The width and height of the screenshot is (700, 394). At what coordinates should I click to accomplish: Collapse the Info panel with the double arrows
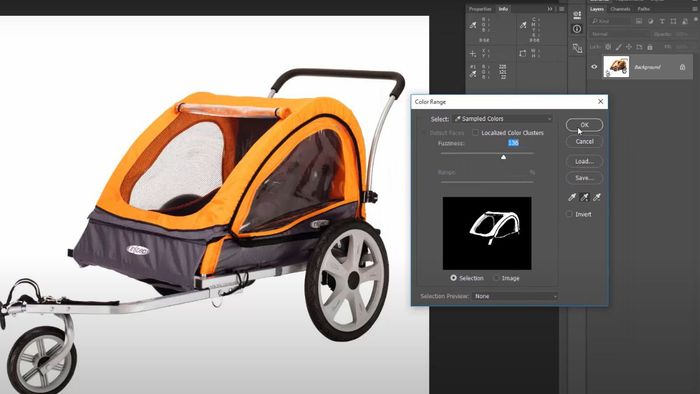[x=550, y=9]
